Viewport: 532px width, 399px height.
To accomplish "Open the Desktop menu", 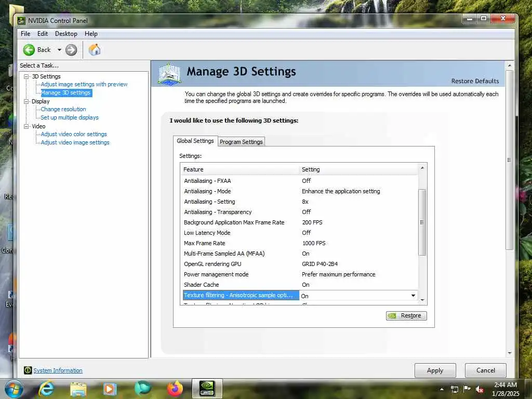I will 66,34.
